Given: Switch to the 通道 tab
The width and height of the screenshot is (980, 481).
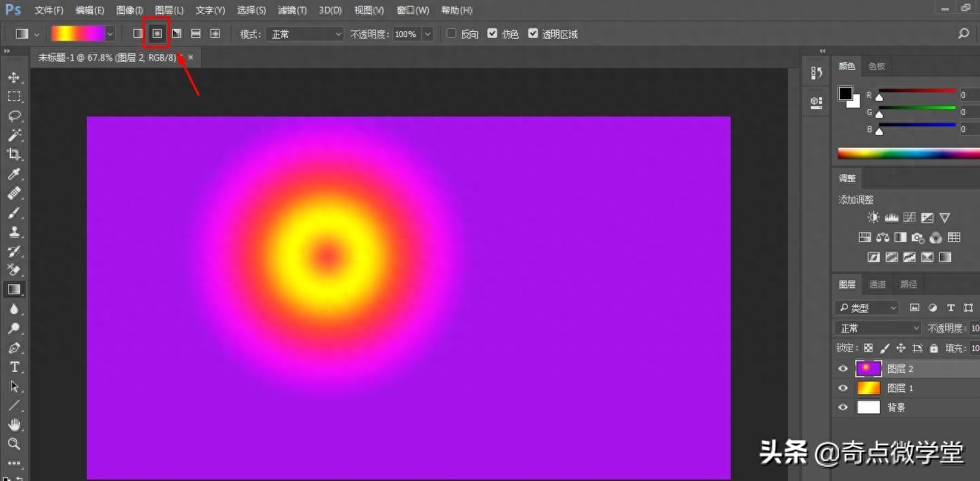Looking at the screenshot, I should click(878, 284).
